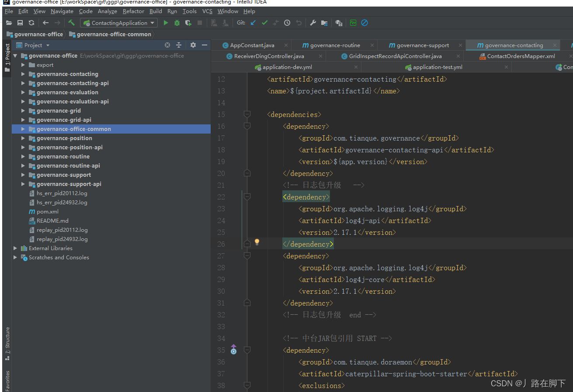This screenshot has width=573, height=392.
Task: Switch to application-test.yml tab
Action: point(438,67)
